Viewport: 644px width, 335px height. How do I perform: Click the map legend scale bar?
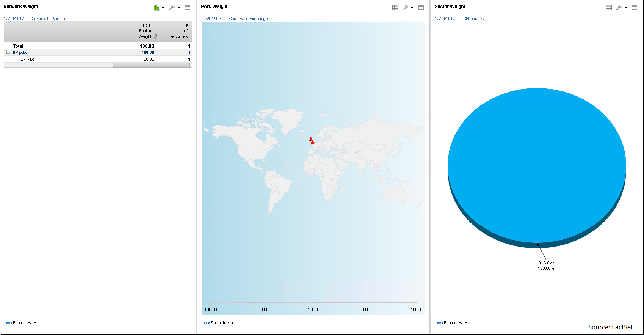pos(313,304)
